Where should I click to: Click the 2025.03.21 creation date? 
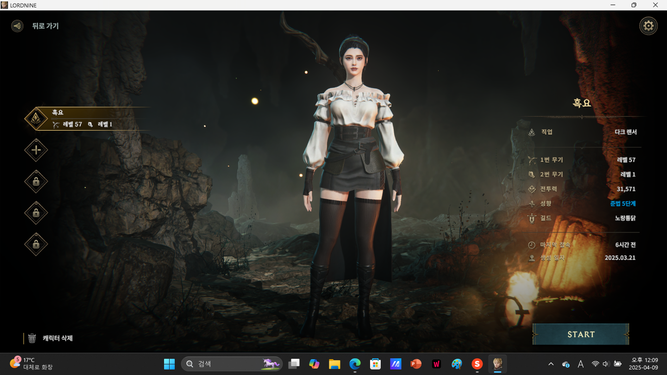[x=620, y=258]
